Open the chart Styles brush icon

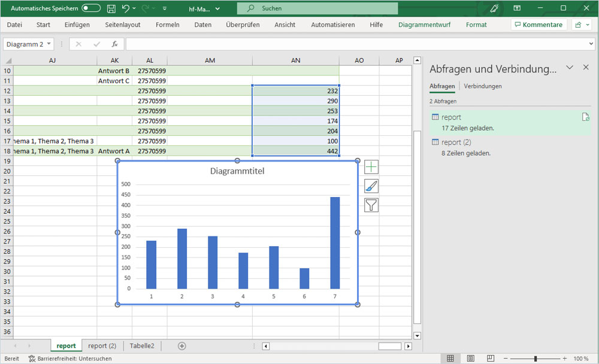click(371, 186)
